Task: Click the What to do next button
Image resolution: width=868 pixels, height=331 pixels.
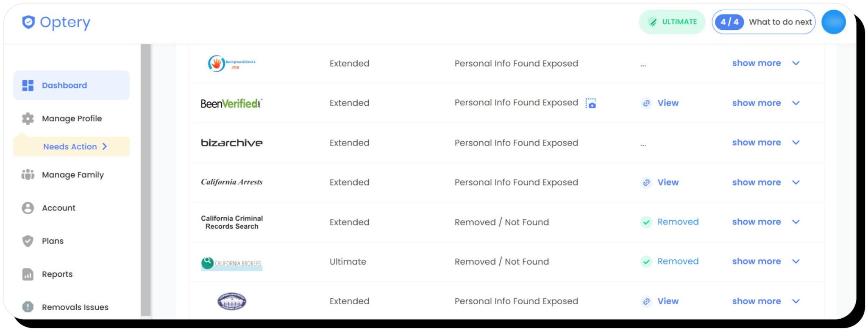Action: tap(780, 22)
